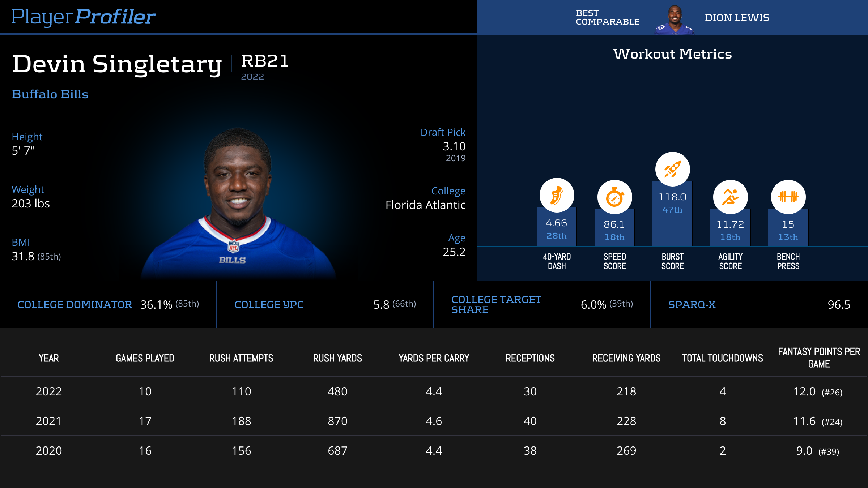Click the 40-yard dash shoe icon
Image resolution: width=868 pixels, height=488 pixels.
[x=557, y=195]
